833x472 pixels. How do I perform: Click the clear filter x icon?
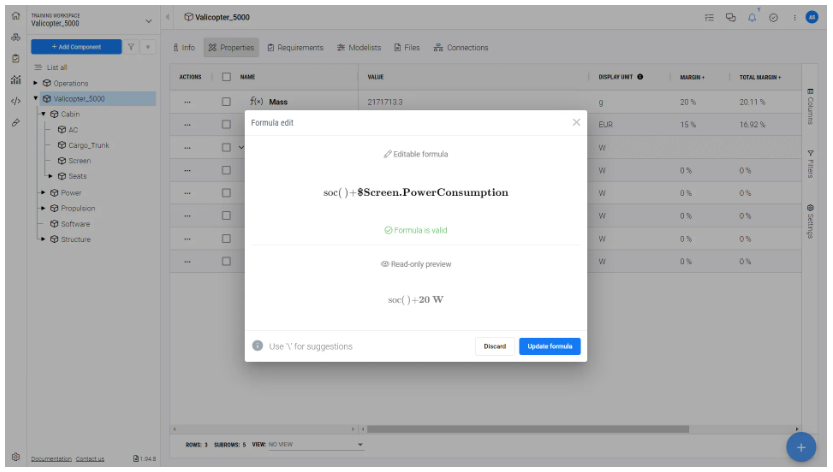[x=148, y=47]
